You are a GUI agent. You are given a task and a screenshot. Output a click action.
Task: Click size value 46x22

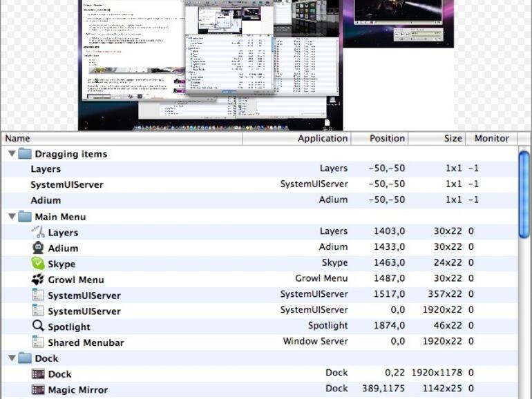[x=448, y=325]
